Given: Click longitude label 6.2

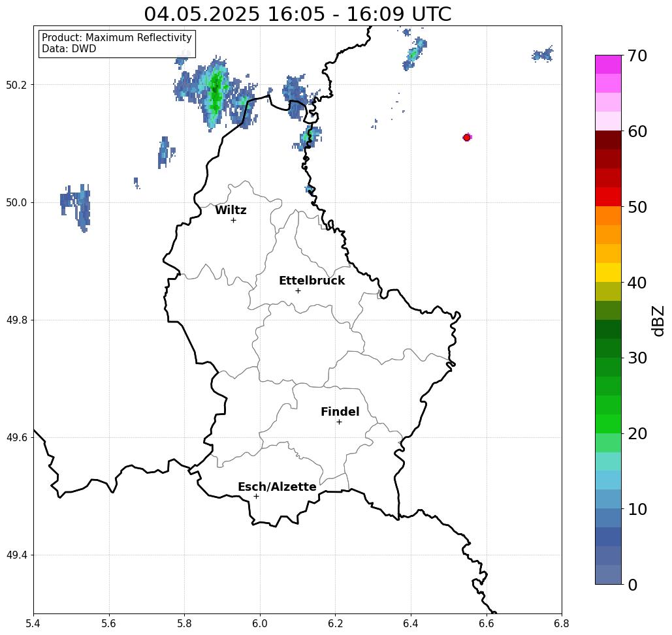Looking at the screenshot, I should 335,623.
